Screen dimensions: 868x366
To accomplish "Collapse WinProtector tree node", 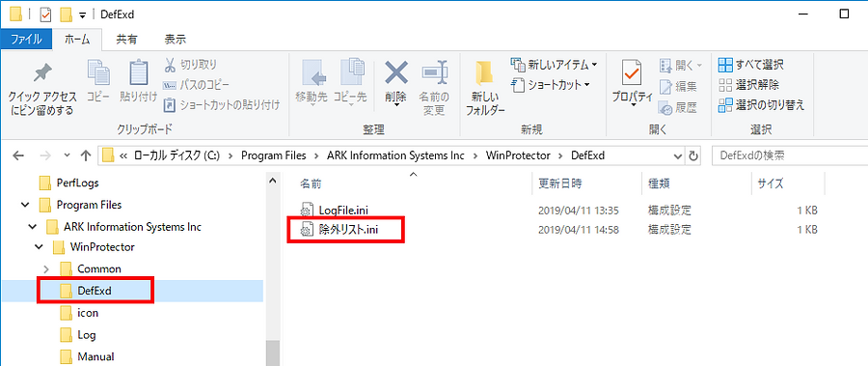I will 39,247.
